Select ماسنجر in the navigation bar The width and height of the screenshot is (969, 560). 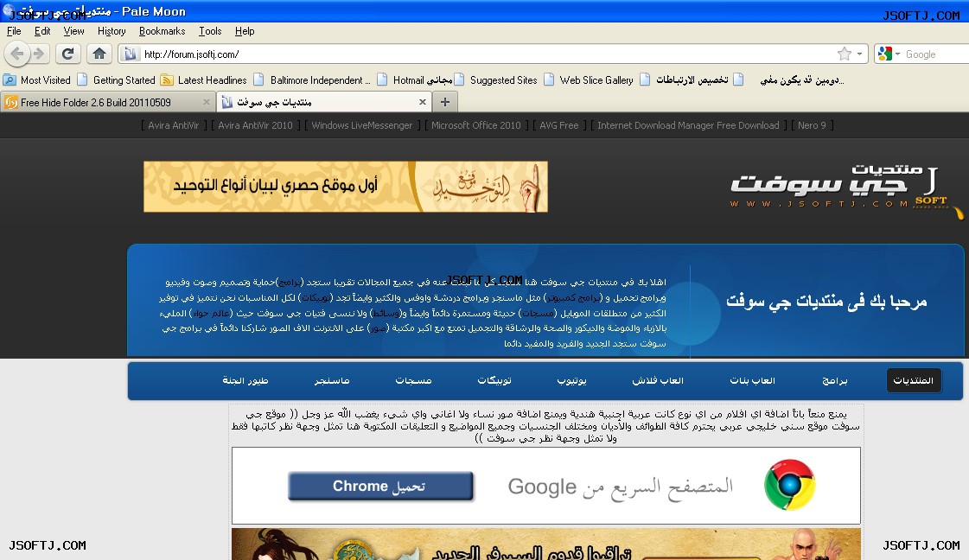pyautogui.click(x=332, y=380)
